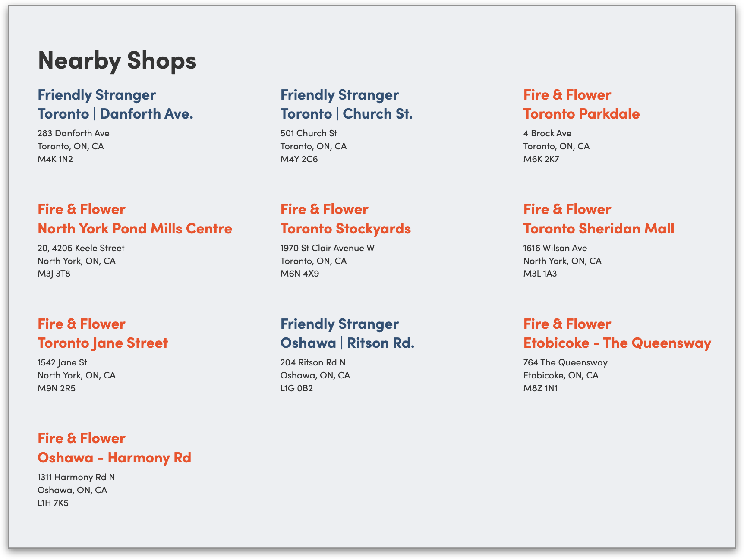The width and height of the screenshot is (744, 560).
Task: Click the 1970 St Clair Avenue W address
Action: click(x=327, y=248)
